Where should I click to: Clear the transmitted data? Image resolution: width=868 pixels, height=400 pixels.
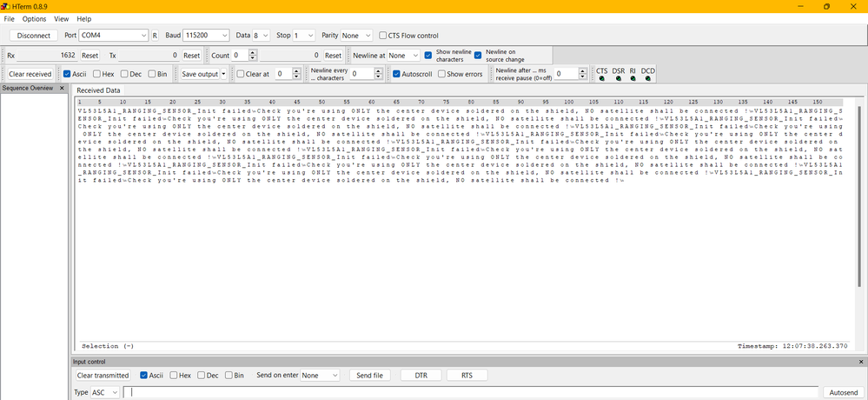click(x=103, y=375)
